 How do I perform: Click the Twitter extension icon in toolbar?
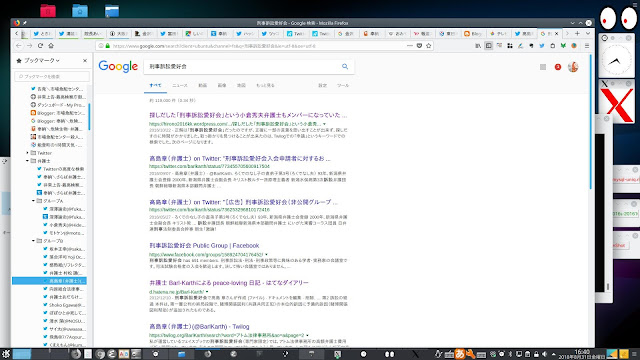pos(542,46)
